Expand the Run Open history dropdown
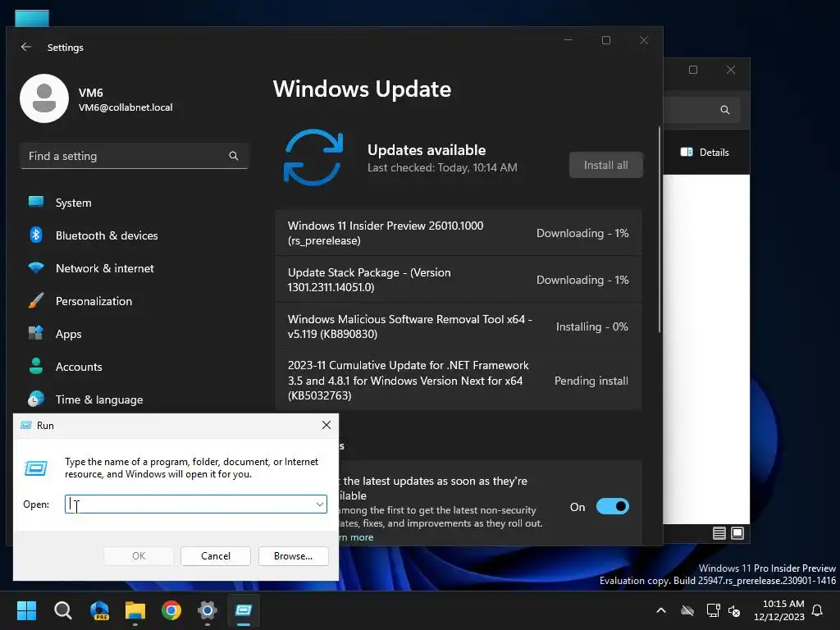The height and width of the screenshot is (630, 840). [x=320, y=504]
